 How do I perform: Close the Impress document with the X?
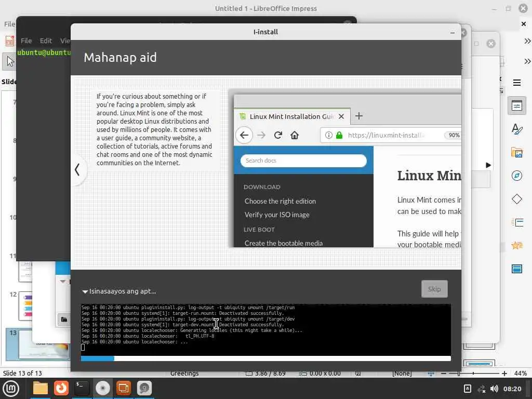(x=524, y=24)
